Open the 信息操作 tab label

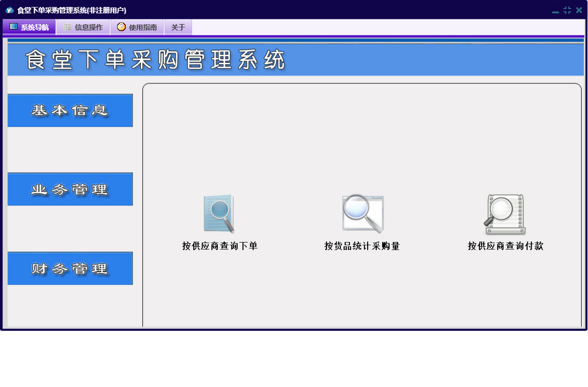coord(89,27)
